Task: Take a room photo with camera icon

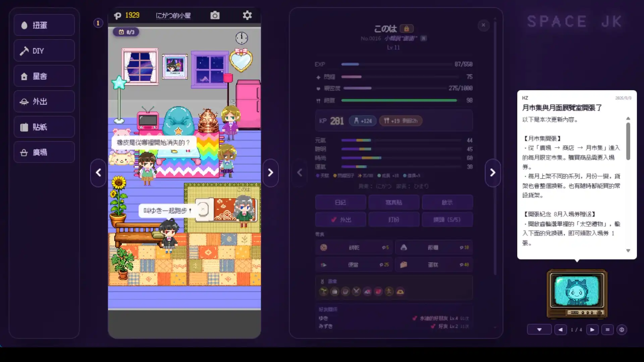Action: point(215,15)
